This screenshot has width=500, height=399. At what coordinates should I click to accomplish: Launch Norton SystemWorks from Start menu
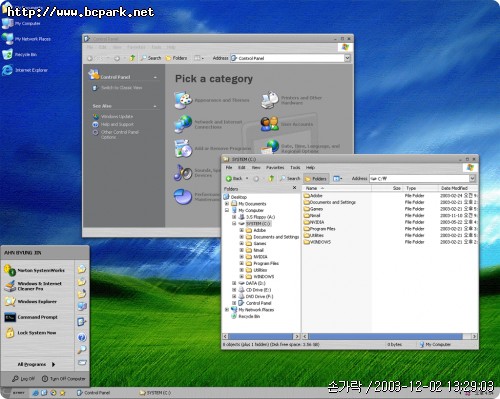pos(37,270)
